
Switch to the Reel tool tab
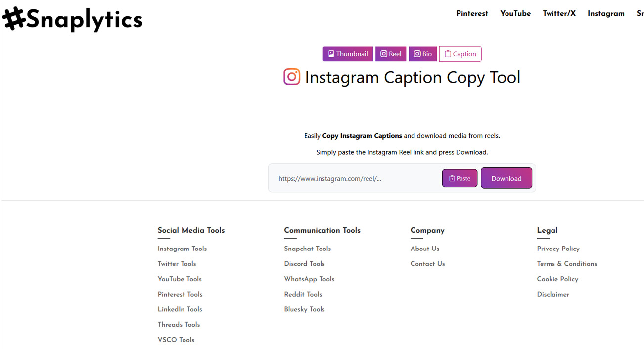391,54
